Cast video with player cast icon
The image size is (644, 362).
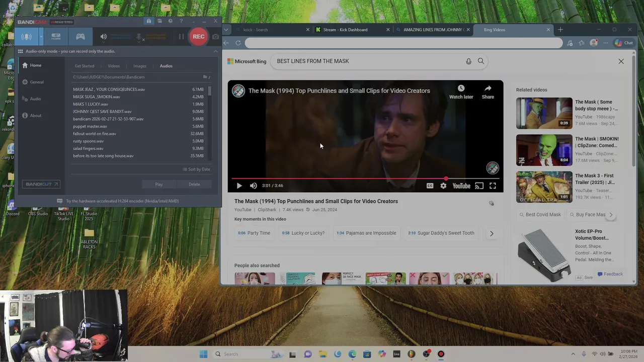point(479,186)
